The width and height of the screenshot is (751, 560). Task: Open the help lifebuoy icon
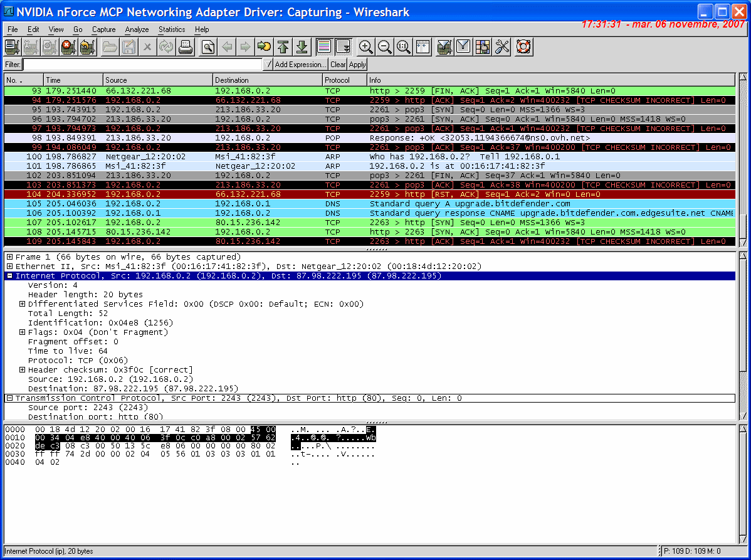(523, 47)
